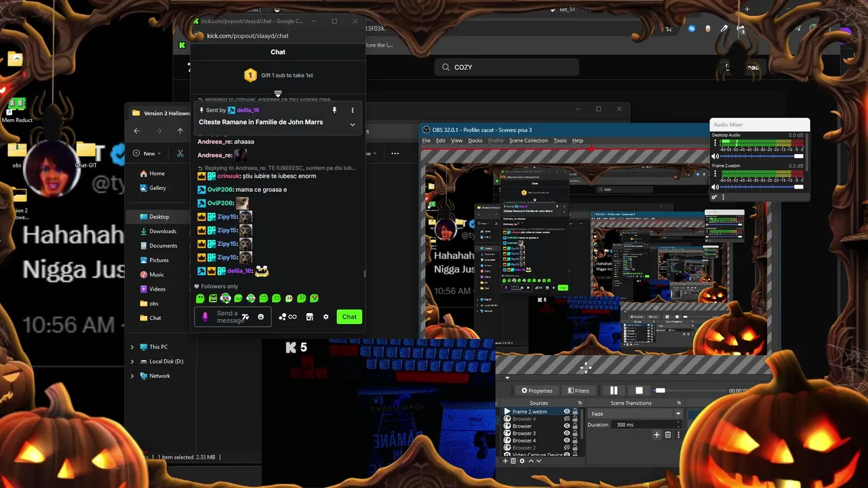Image resolution: width=868 pixels, height=488 pixels.
Task: Click the dellia_16 username in pinned message
Action: [x=248, y=110]
